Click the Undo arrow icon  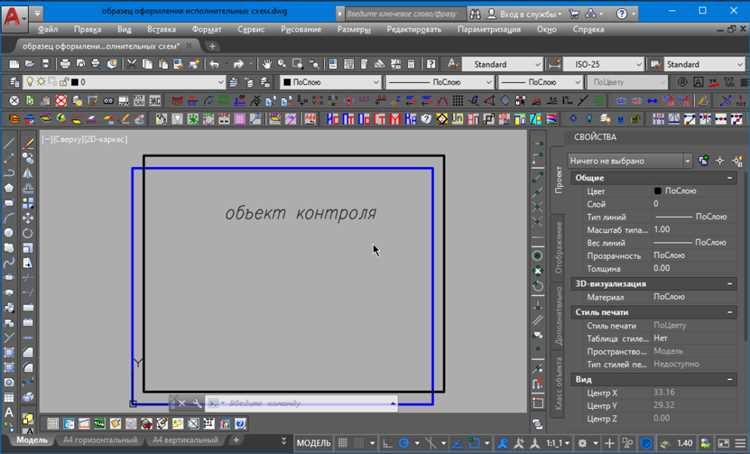coord(215,64)
